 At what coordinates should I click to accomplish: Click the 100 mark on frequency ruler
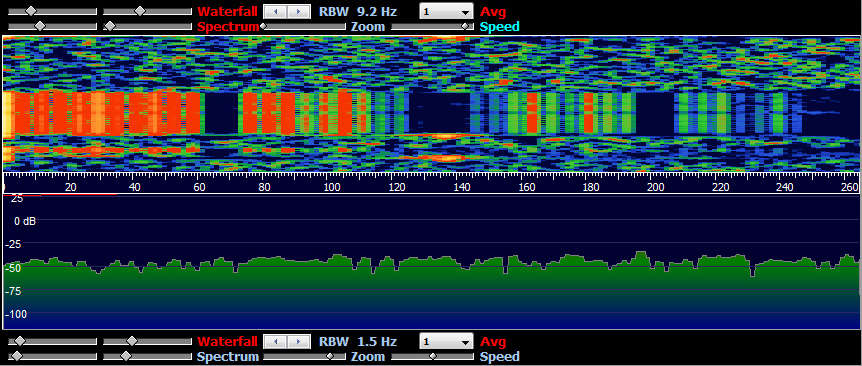pyautogui.click(x=331, y=187)
